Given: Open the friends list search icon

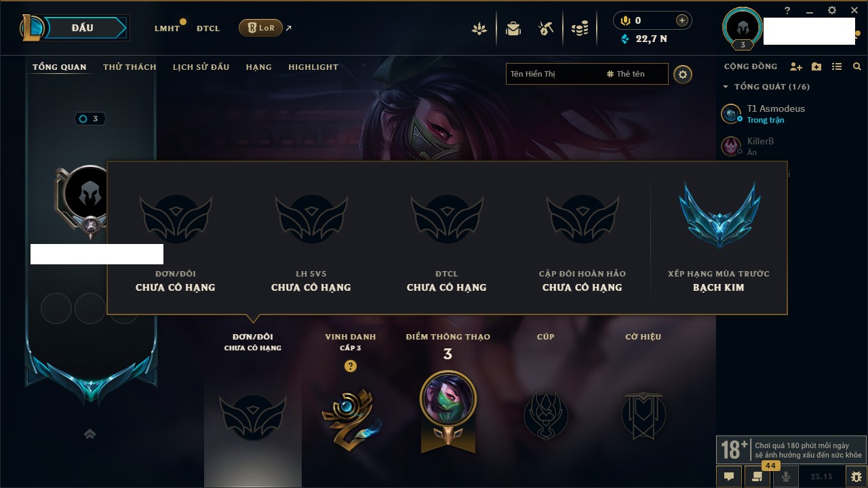Looking at the screenshot, I should click(x=857, y=66).
